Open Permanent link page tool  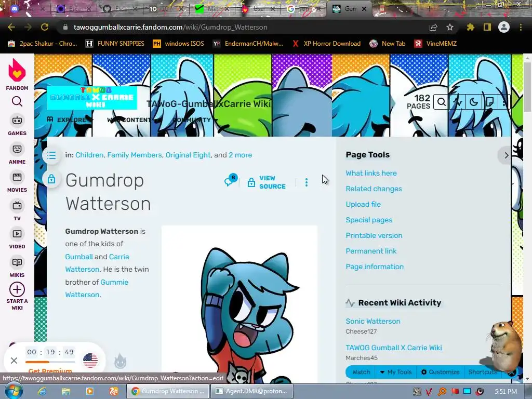tap(371, 251)
